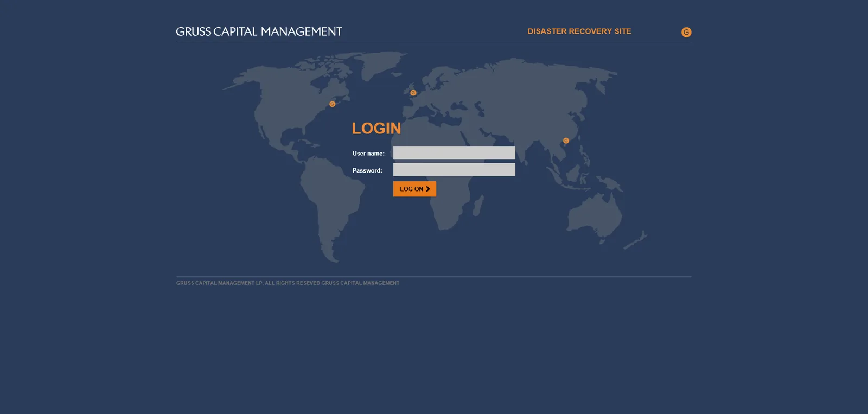Select the UK office map marker

point(413,93)
